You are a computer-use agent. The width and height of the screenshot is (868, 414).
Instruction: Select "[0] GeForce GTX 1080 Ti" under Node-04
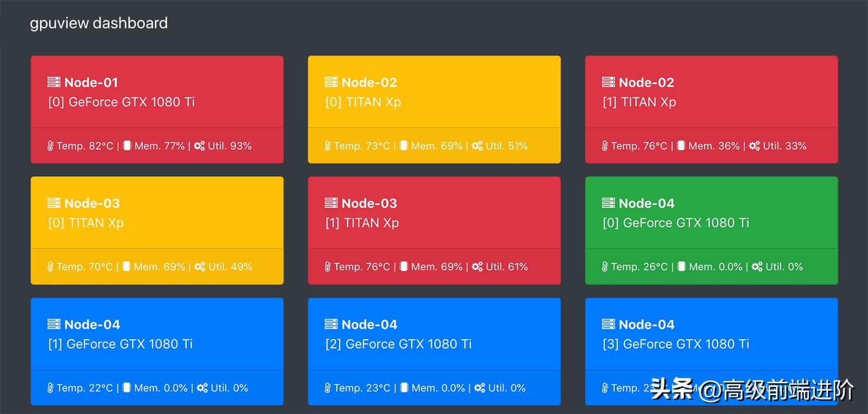(676, 223)
